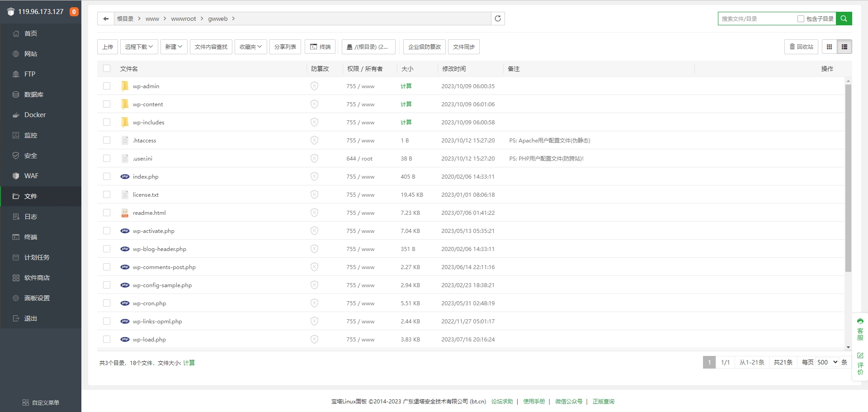Image resolution: width=868 pixels, height=412 pixels.
Task: Open the Docker sidebar menu
Action: [x=41, y=115]
